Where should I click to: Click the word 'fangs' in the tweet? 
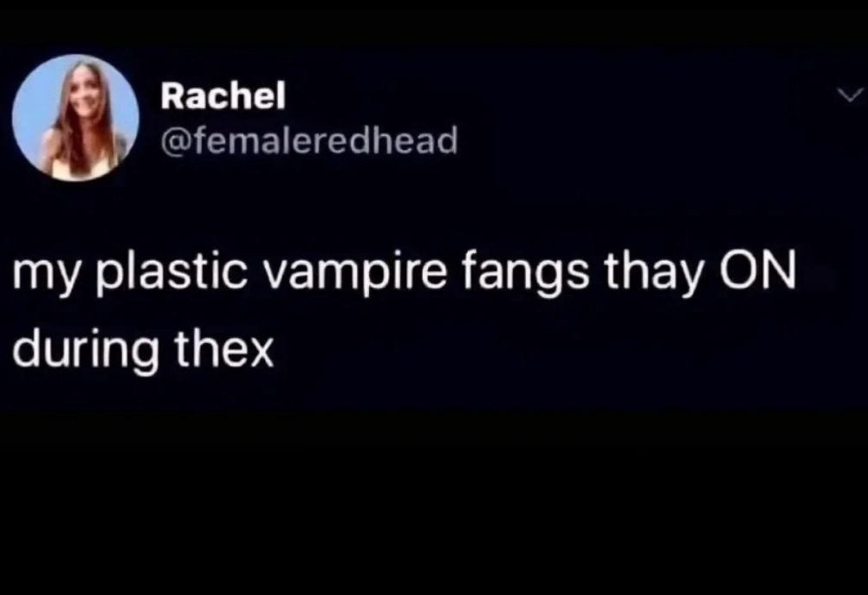525,274
